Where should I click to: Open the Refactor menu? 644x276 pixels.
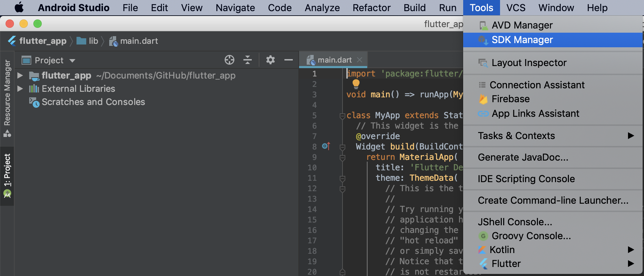(371, 8)
